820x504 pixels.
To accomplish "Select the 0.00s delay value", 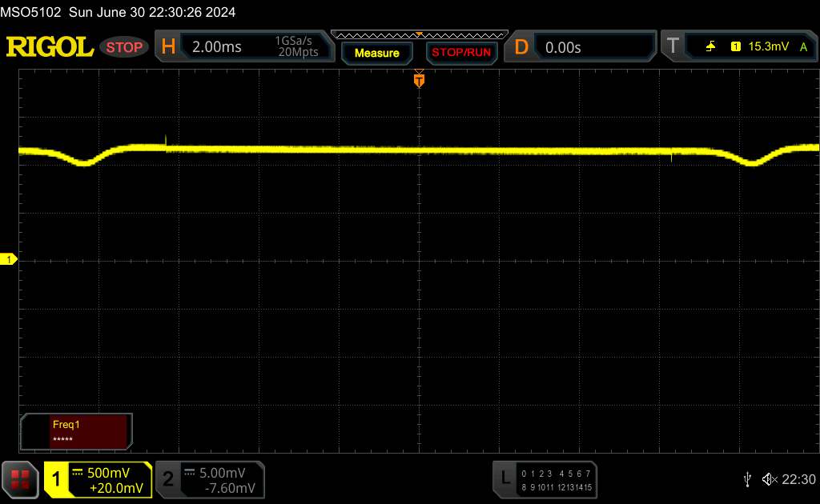I will coord(563,47).
